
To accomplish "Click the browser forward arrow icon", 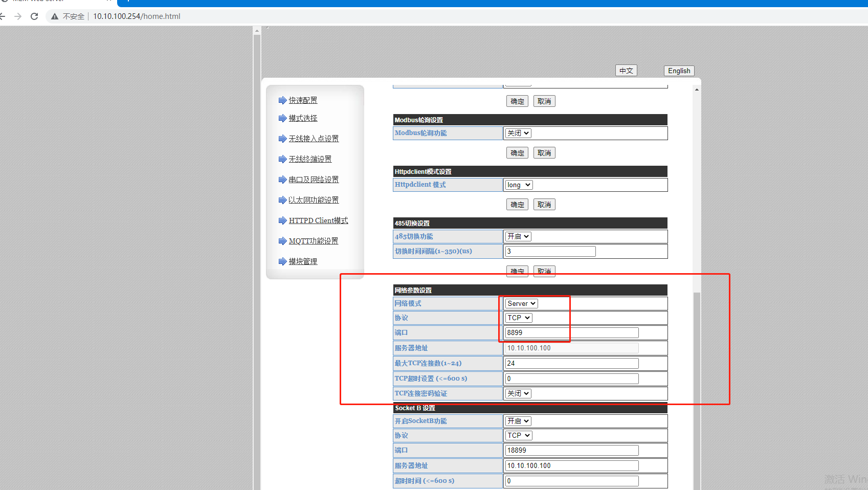I will [18, 16].
